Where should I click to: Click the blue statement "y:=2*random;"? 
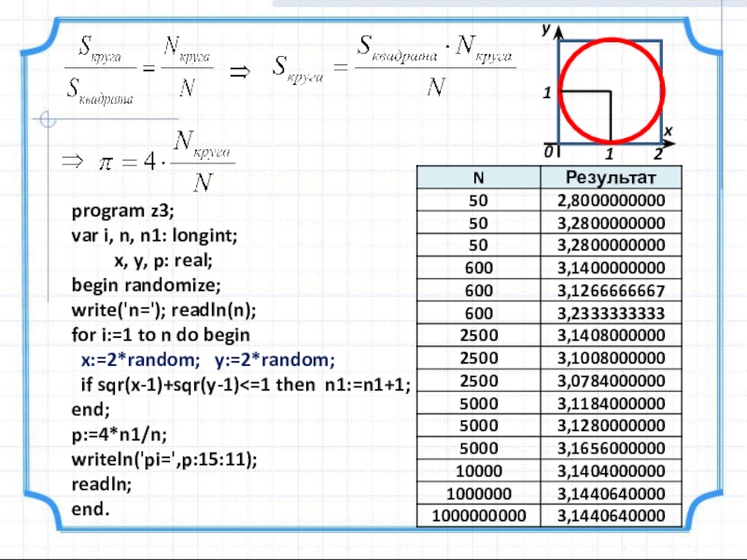[275, 360]
